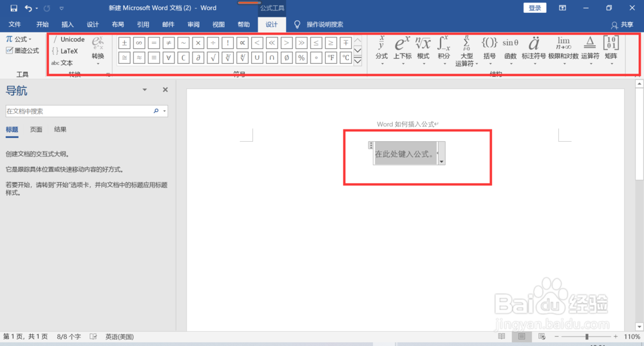644x346 pixels.
Task: Select the LaTeX conversion format
Action: (65, 51)
